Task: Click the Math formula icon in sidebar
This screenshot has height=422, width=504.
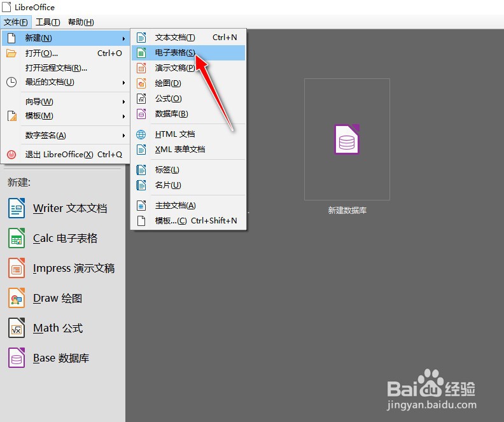Action: pos(17,328)
